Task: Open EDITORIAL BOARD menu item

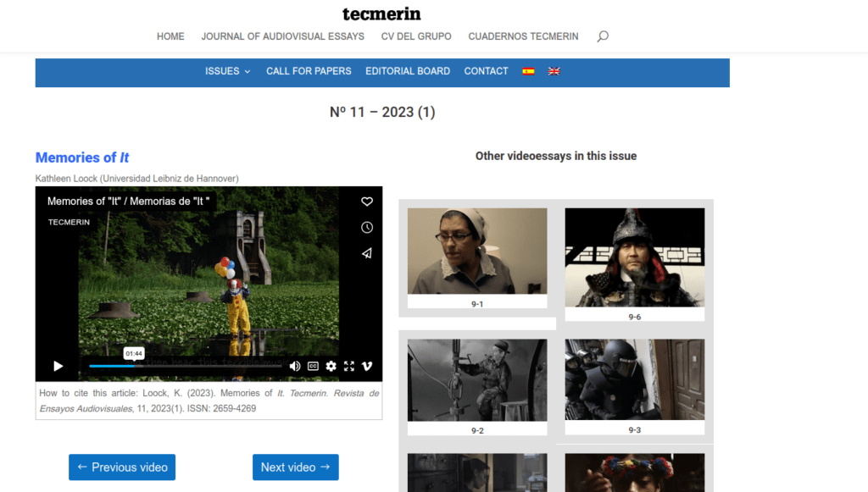Action: tap(408, 71)
